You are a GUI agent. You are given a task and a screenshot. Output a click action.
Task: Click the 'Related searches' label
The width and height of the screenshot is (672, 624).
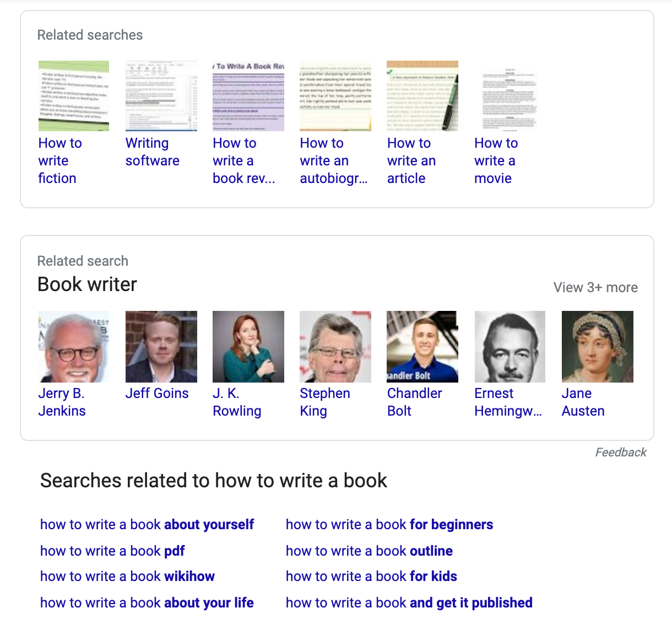[90, 35]
